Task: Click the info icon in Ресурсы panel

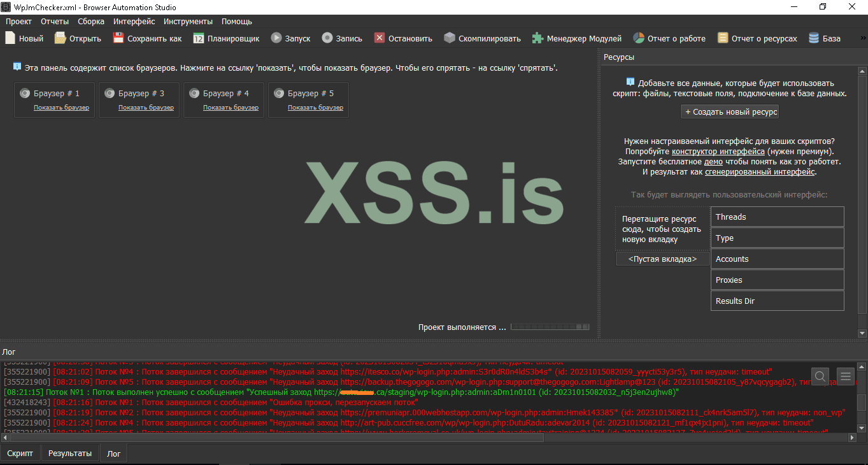Action: (630, 82)
